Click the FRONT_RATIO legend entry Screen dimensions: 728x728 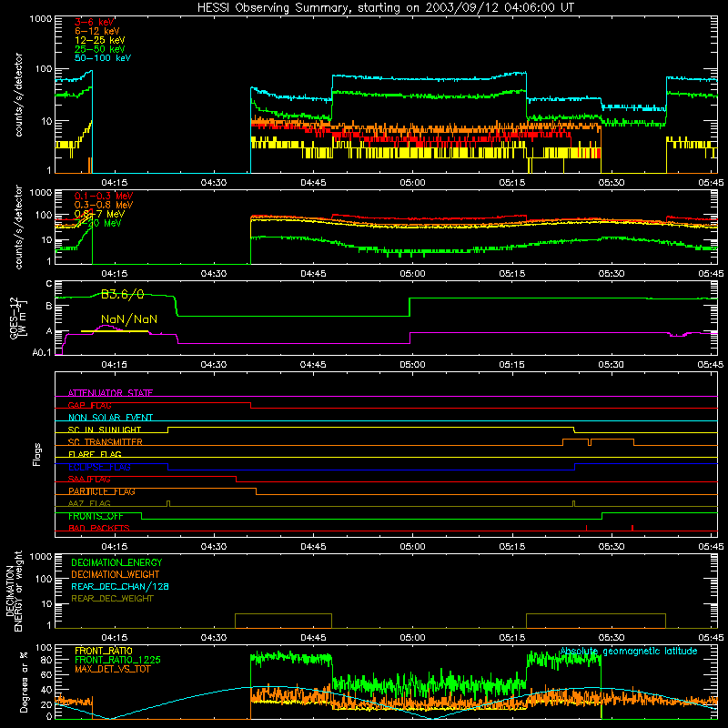click(104, 651)
